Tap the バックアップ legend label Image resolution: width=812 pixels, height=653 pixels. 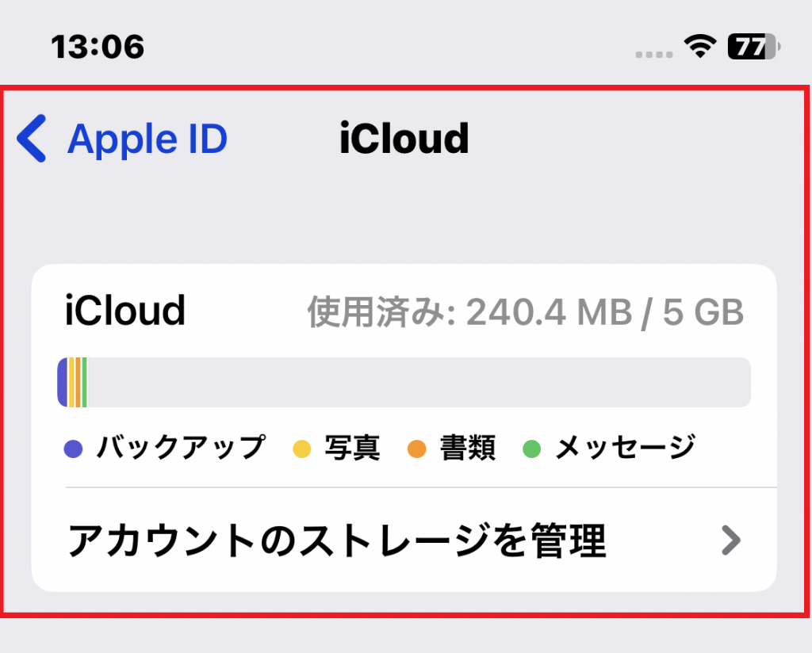182,447
